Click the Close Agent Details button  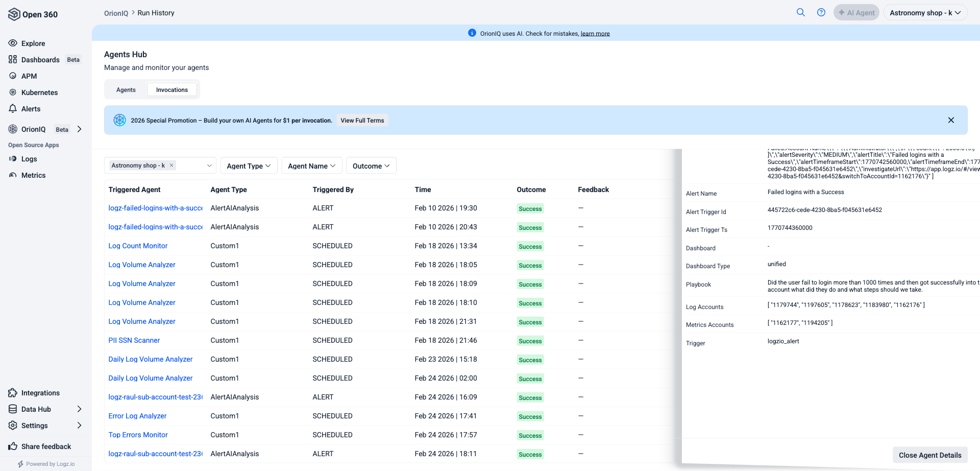click(x=929, y=455)
